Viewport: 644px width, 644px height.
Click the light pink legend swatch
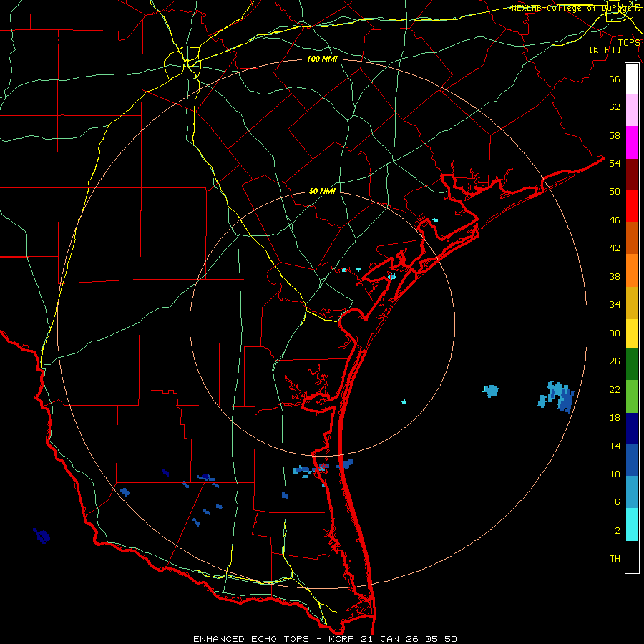(632, 109)
